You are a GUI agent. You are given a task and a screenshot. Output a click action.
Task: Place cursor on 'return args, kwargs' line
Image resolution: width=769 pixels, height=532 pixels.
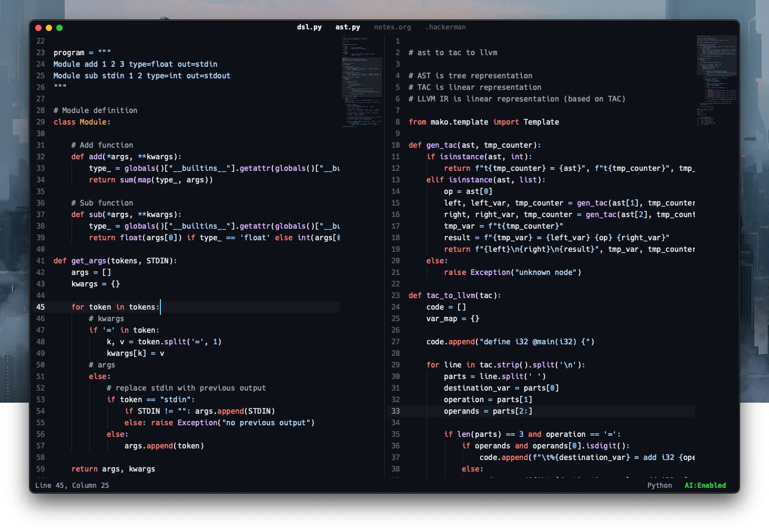coord(113,469)
